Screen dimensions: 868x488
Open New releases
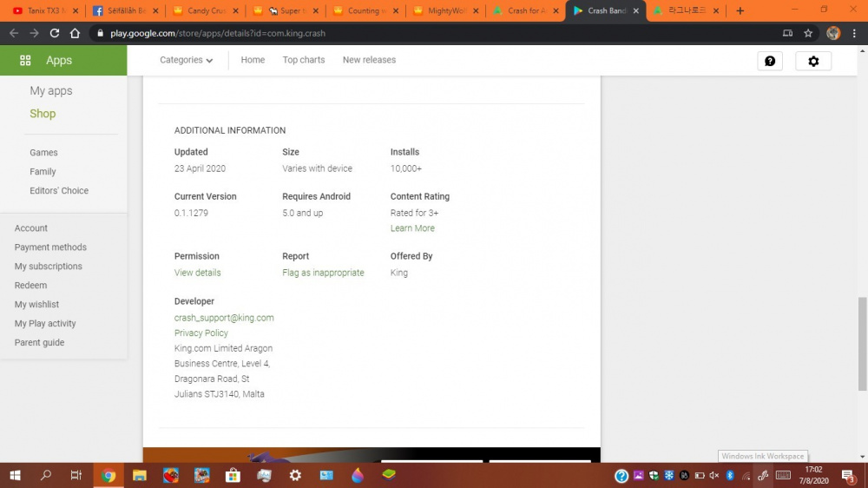(369, 60)
